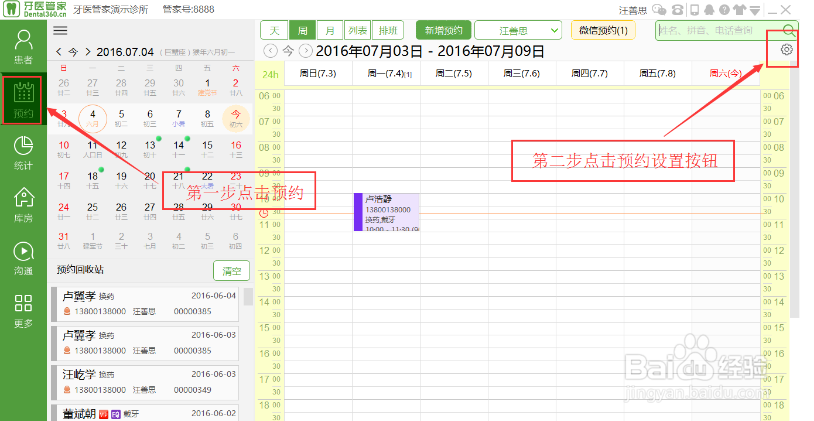Select the 周一(7.4) column header
The image size is (814, 421).
pyautogui.click(x=387, y=73)
